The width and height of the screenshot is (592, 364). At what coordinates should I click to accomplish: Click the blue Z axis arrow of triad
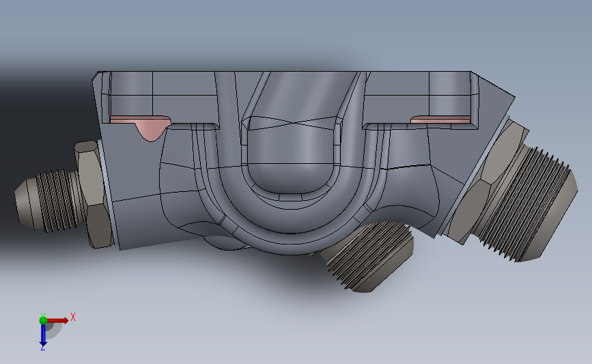coord(43,335)
